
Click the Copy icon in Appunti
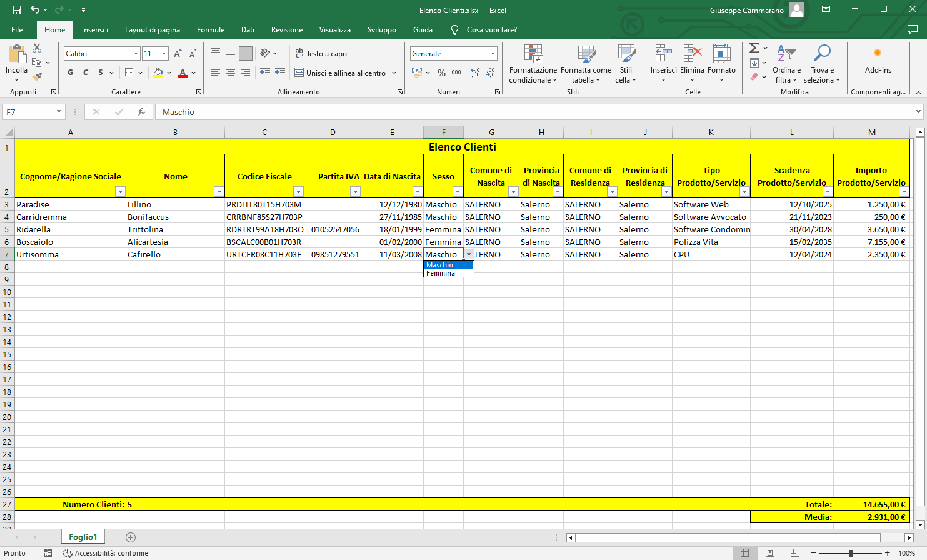click(x=37, y=62)
